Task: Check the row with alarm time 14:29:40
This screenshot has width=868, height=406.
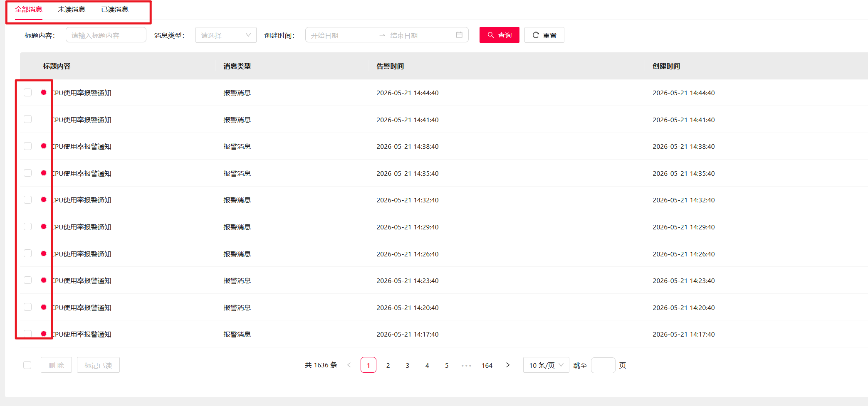Action: click(x=28, y=226)
